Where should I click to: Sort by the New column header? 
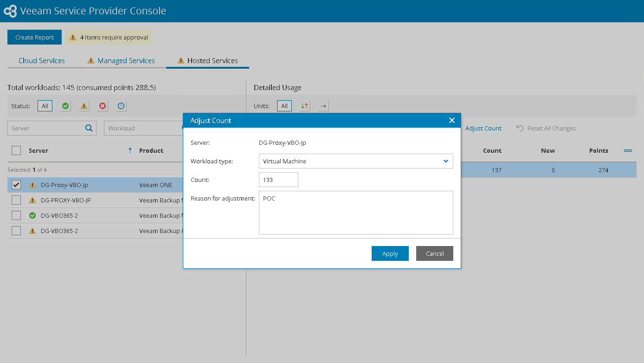[548, 150]
